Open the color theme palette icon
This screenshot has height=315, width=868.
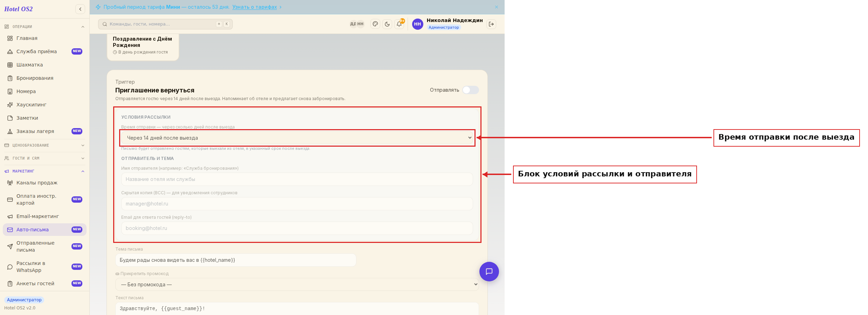(x=375, y=24)
